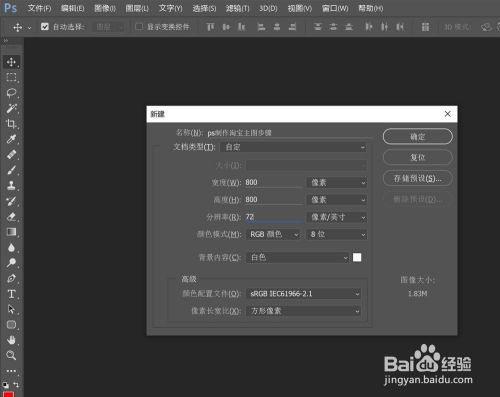Click the Ps application logo

click(10, 7)
